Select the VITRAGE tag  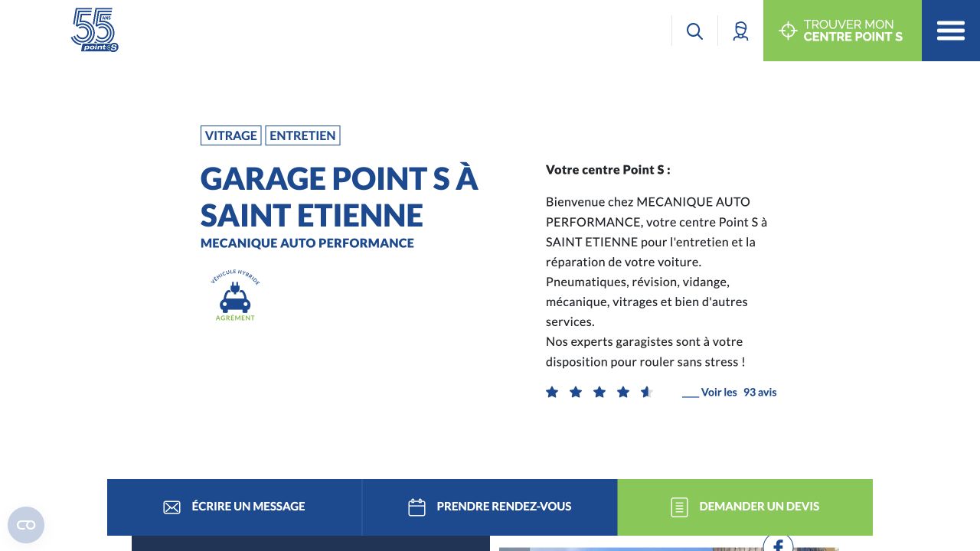(231, 135)
